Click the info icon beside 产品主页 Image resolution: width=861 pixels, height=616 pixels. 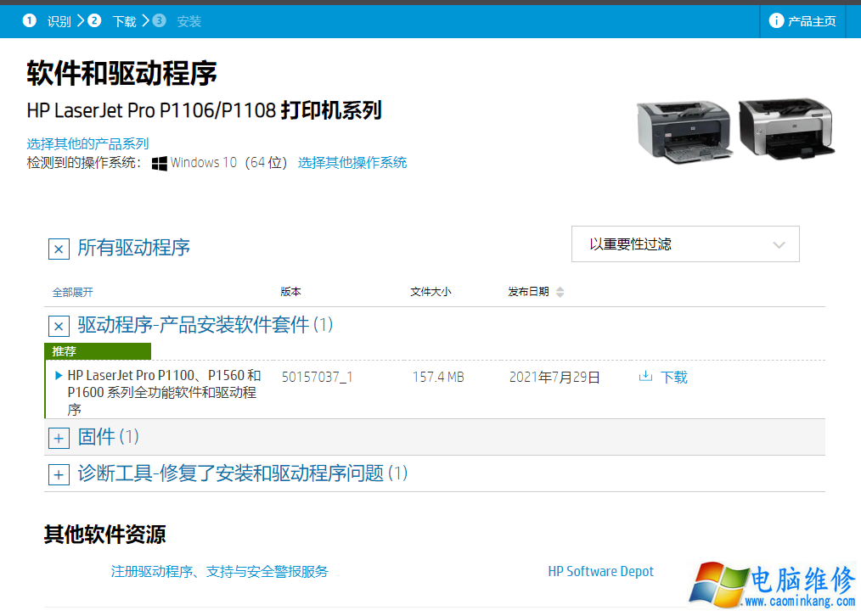point(776,21)
